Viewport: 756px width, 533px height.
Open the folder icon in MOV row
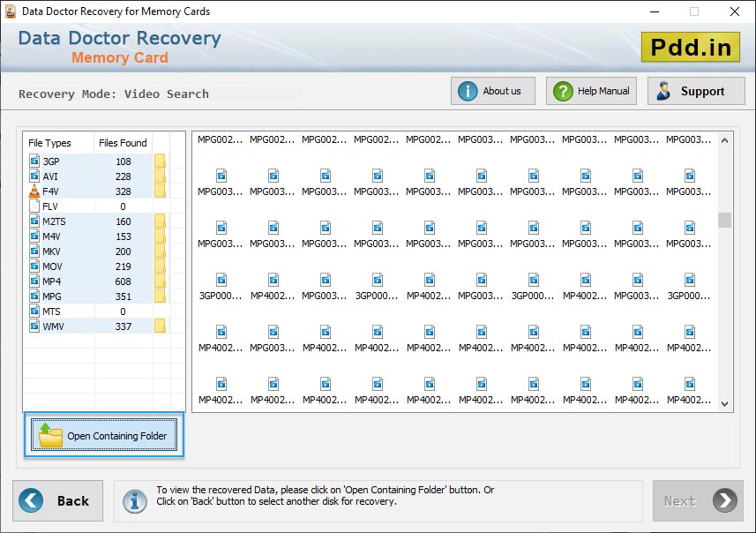[160, 266]
